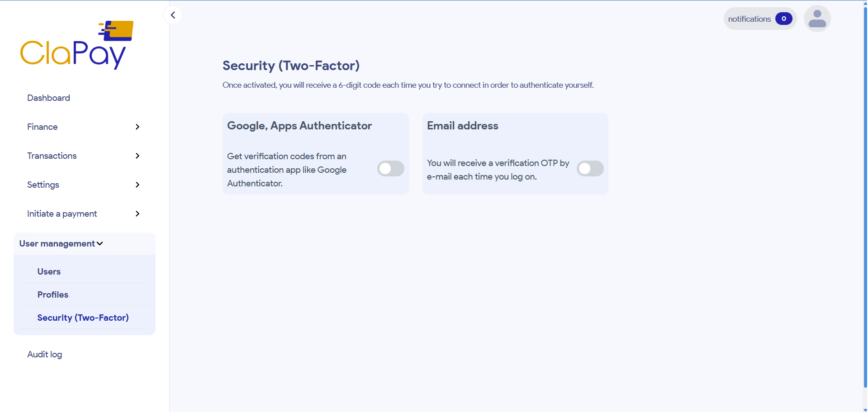Click the ClaPay logo
Image resolution: width=868 pixels, height=413 pixels.
77,45
